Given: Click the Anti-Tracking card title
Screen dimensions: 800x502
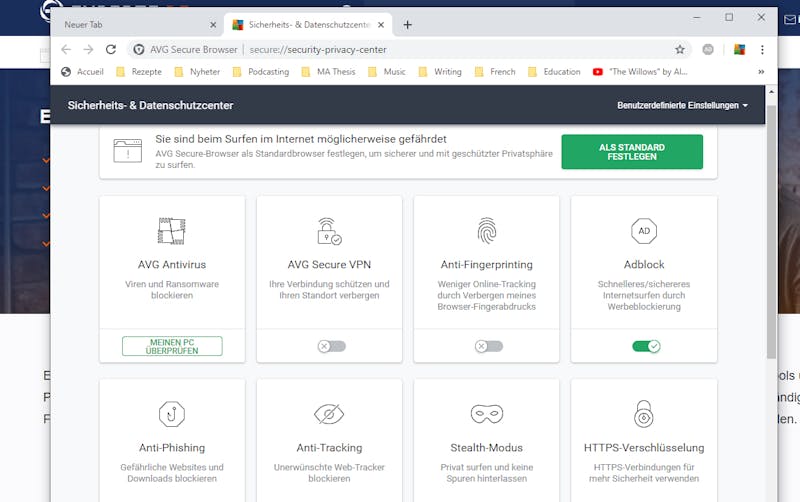Looking at the screenshot, I should tap(329, 447).
